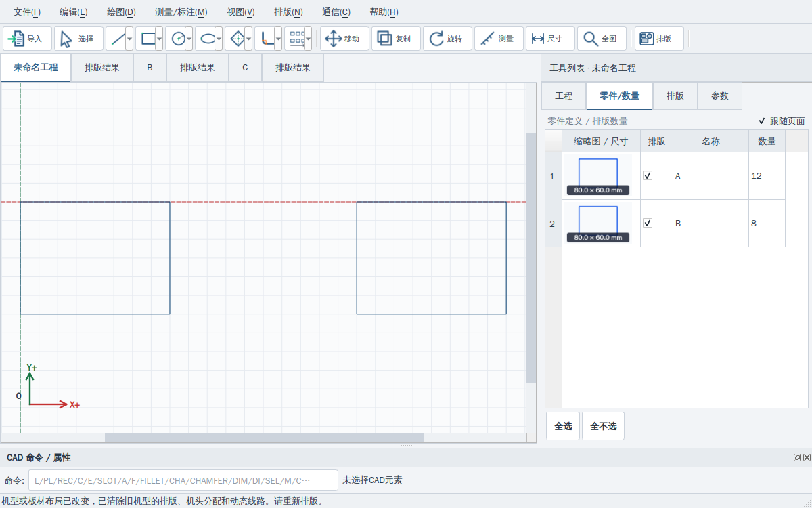
Task: Use the 旋转 rotate tool
Action: [447, 39]
